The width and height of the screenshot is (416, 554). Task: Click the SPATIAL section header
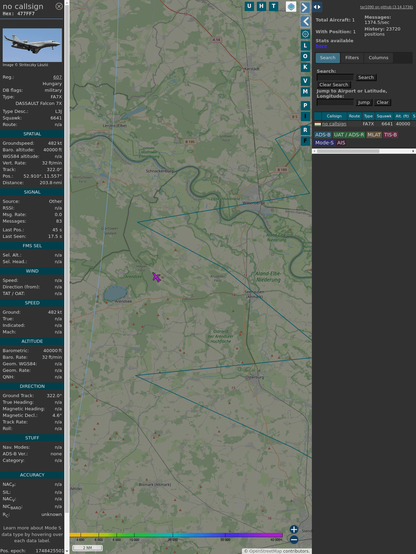pos(32,134)
